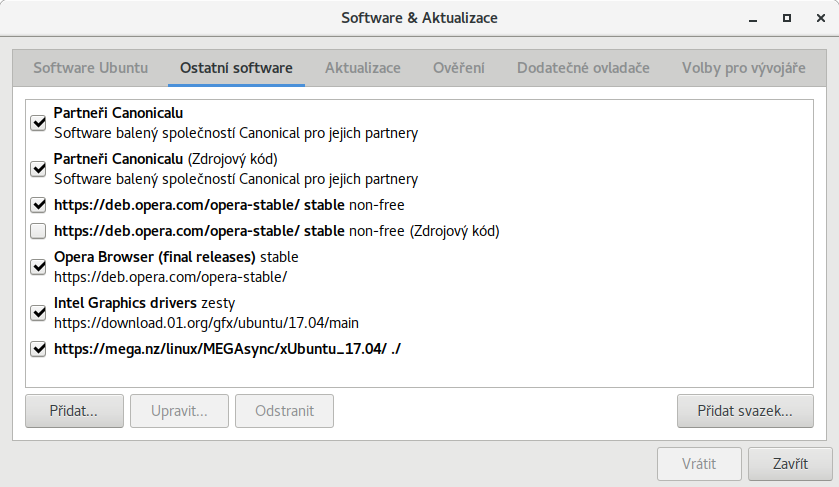Maximize the Software & Aktualizace window
The height and width of the screenshot is (487, 839).
click(787, 18)
